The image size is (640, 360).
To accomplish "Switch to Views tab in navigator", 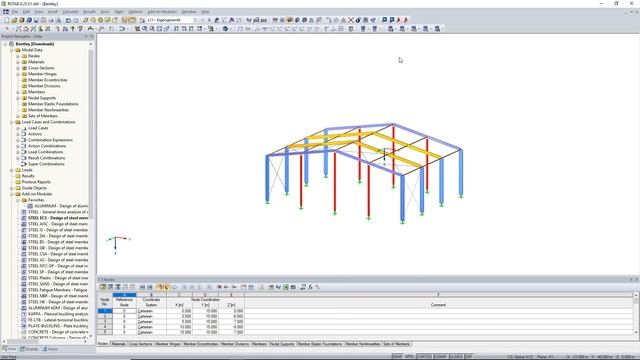I will [50, 349].
